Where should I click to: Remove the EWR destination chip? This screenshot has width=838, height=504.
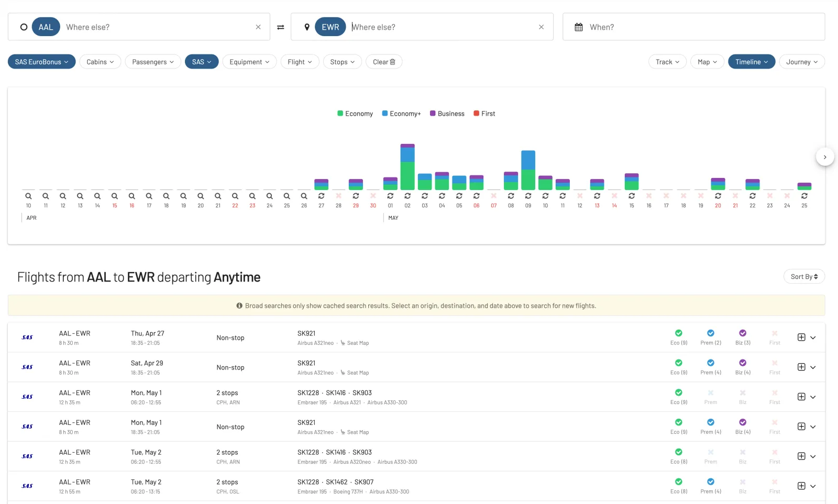(x=330, y=27)
